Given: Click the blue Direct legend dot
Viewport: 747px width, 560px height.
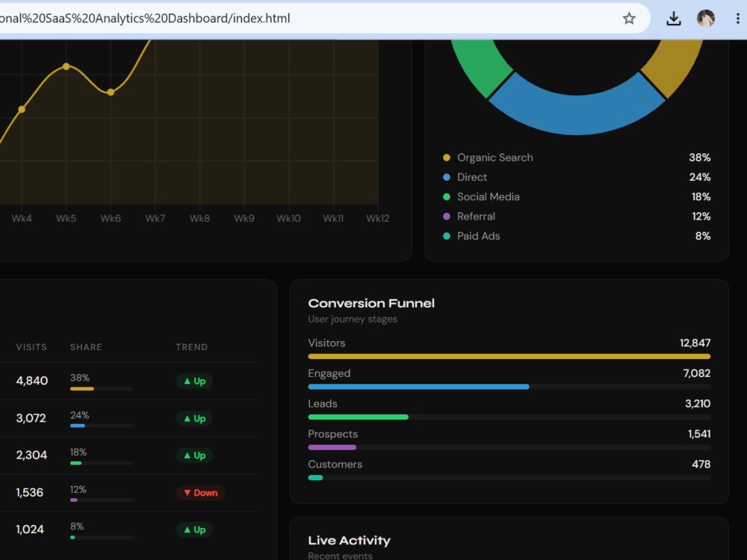Looking at the screenshot, I should 447,177.
